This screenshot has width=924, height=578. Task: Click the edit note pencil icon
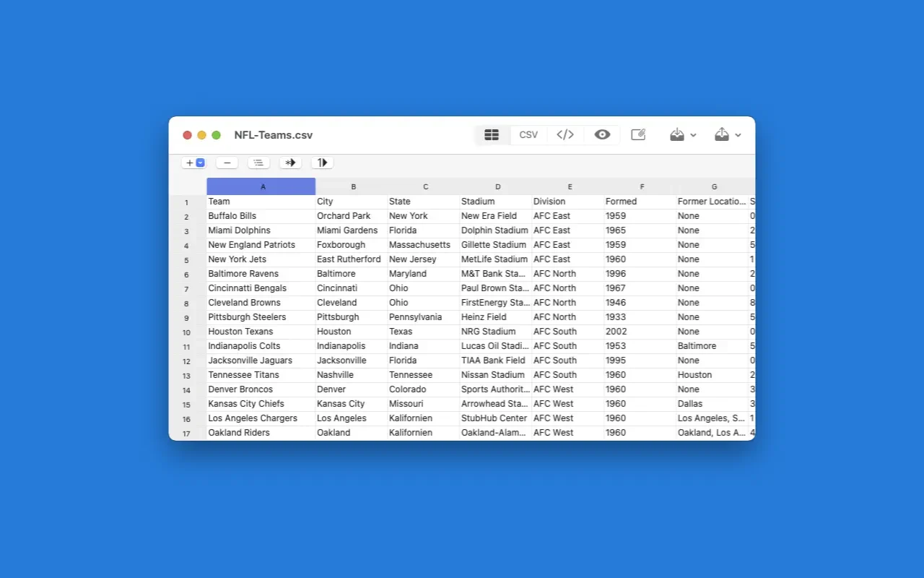(638, 135)
